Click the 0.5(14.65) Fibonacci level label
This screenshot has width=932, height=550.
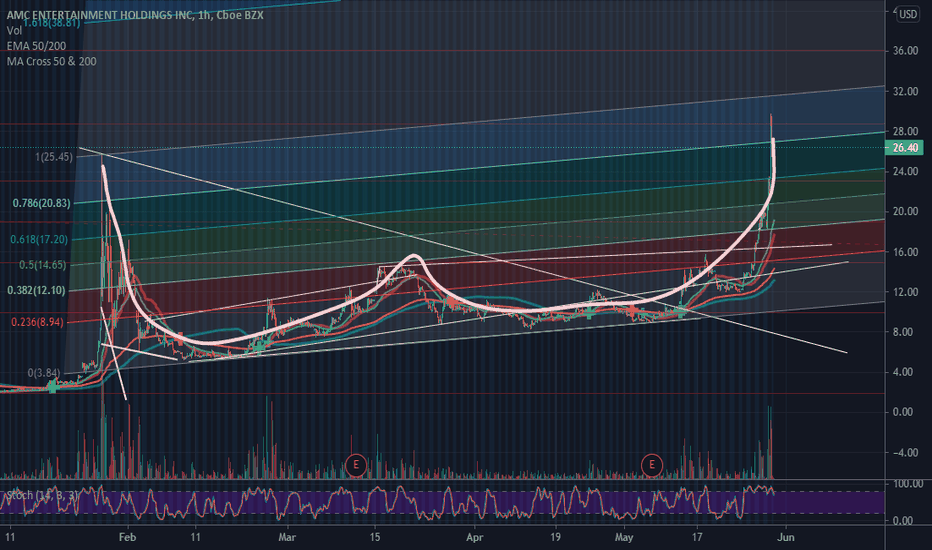click(43, 265)
